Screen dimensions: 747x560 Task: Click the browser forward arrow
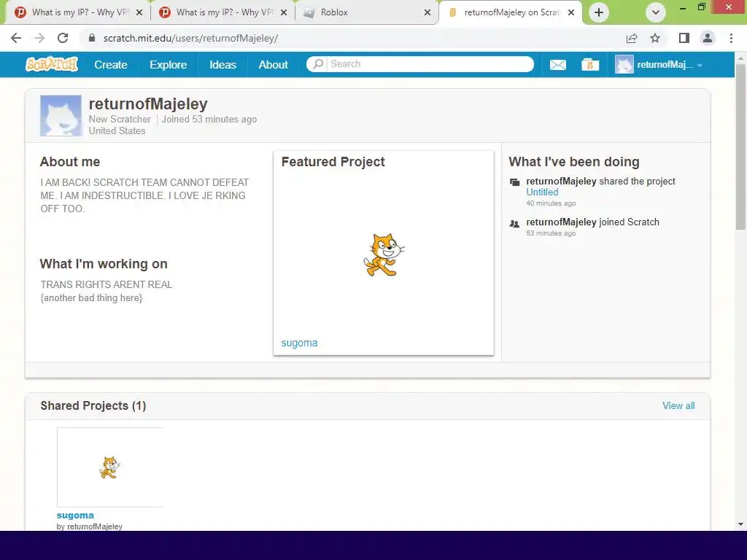tap(39, 38)
